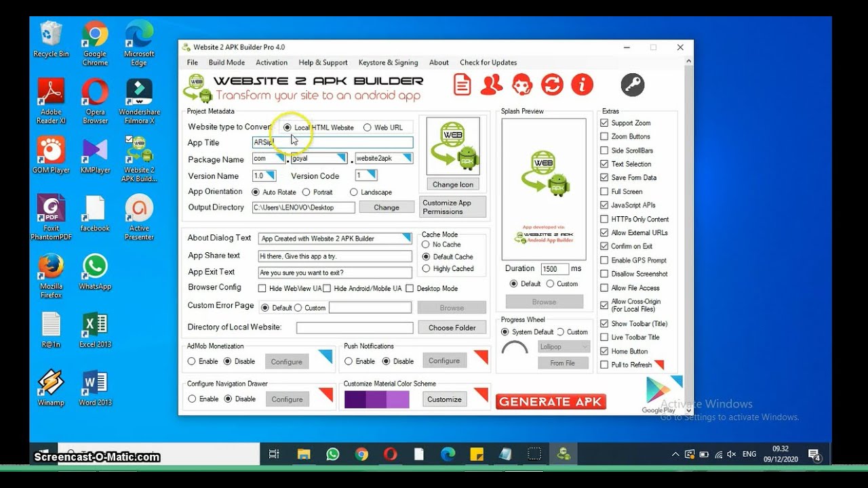Select Local HTML Website option
This screenshot has height=488, width=868.
[x=288, y=127]
